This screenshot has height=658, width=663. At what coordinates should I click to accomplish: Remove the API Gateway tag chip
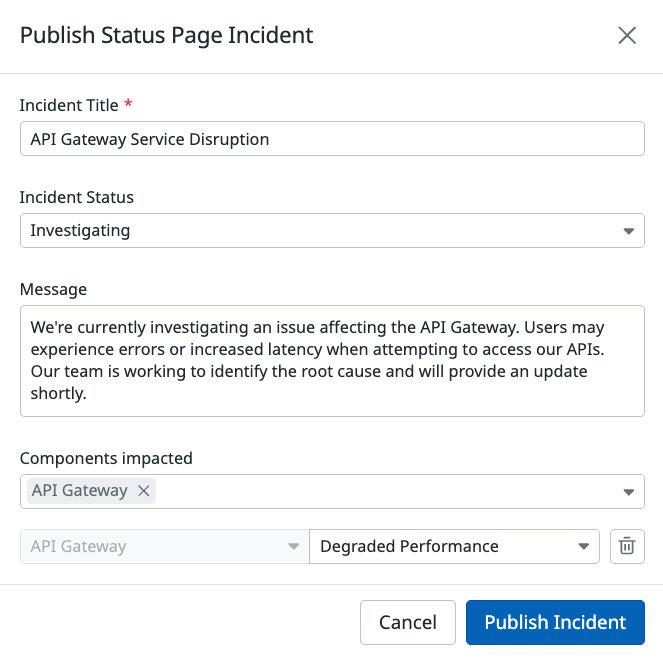coord(143,491)
